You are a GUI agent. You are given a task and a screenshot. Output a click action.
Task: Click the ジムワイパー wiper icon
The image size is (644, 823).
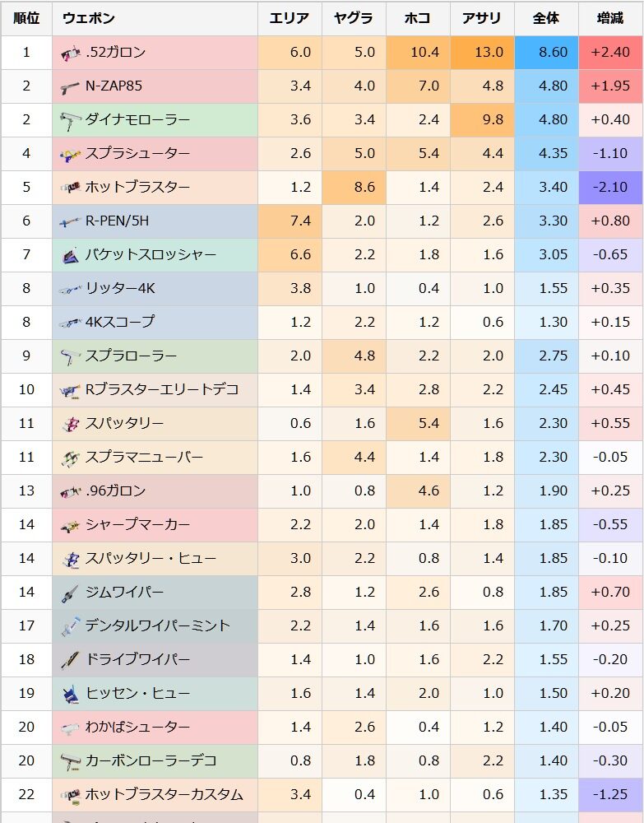tap(70, 592)
